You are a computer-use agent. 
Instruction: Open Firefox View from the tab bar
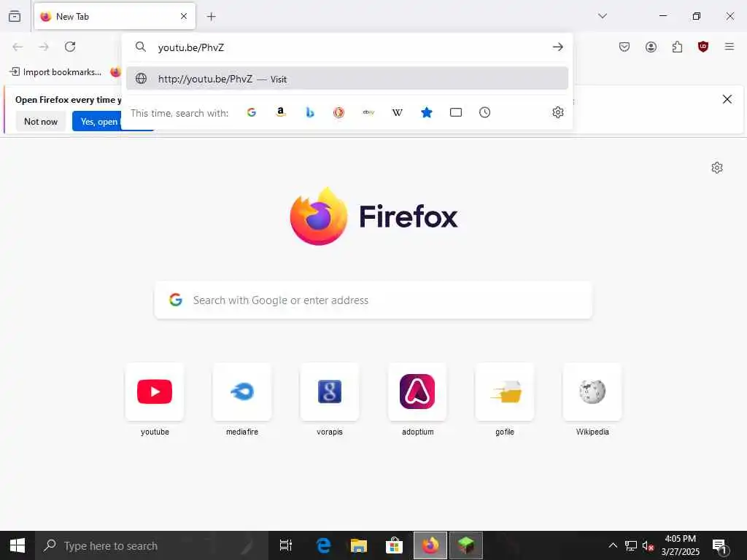click(x=15, y=16)
